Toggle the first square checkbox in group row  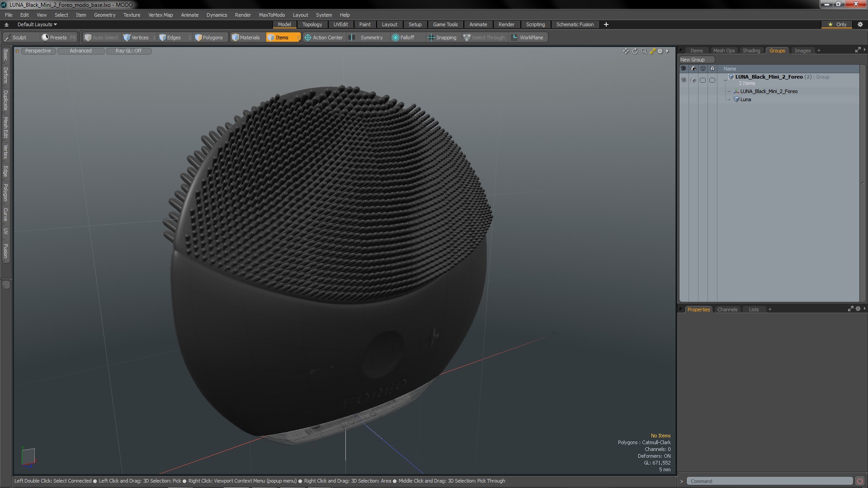click(703, 80)
